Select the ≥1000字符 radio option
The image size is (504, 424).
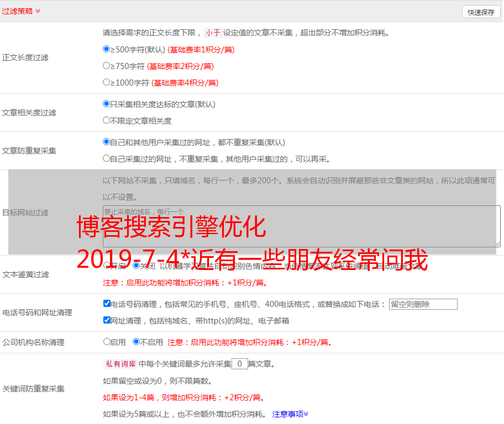coord(107,82)
